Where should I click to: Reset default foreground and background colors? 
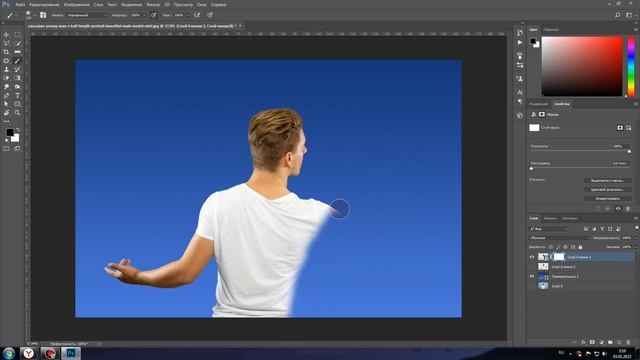[7, 140]
